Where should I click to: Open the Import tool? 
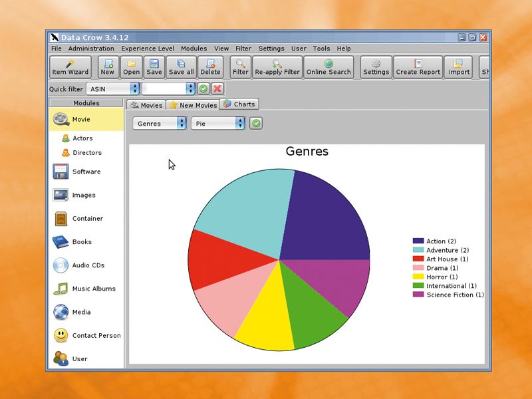click(x=458, y=66)
